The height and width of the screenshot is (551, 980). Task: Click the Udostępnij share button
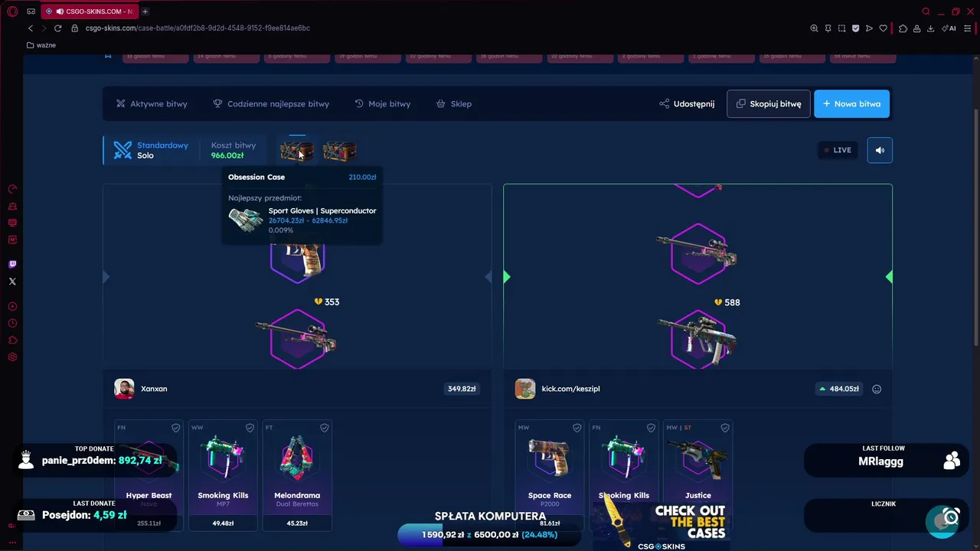tap(687, 104)
